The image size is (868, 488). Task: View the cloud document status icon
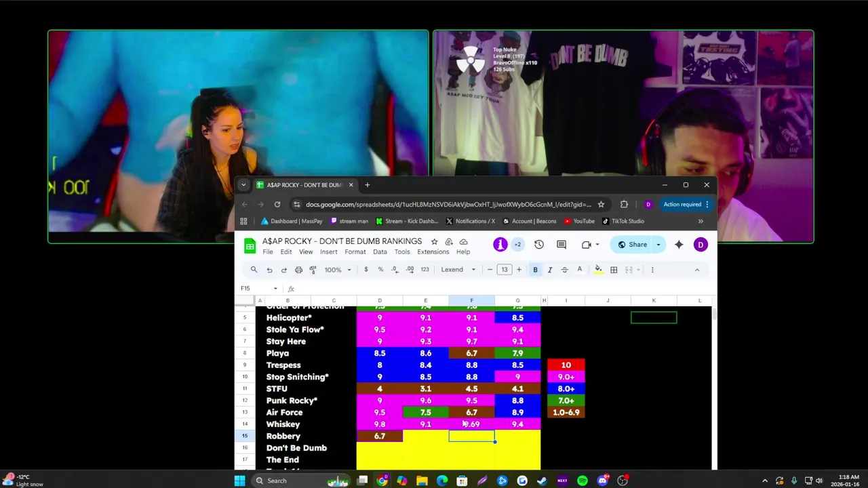click(x=464, y=241)
